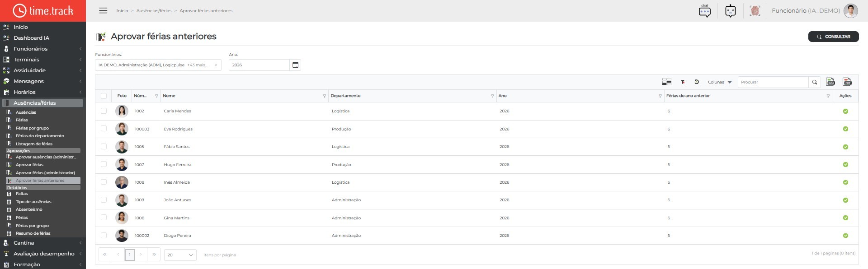Clear the table filters icon
The height and width of the screenshot is (269, 868).
tap(683, 82)
